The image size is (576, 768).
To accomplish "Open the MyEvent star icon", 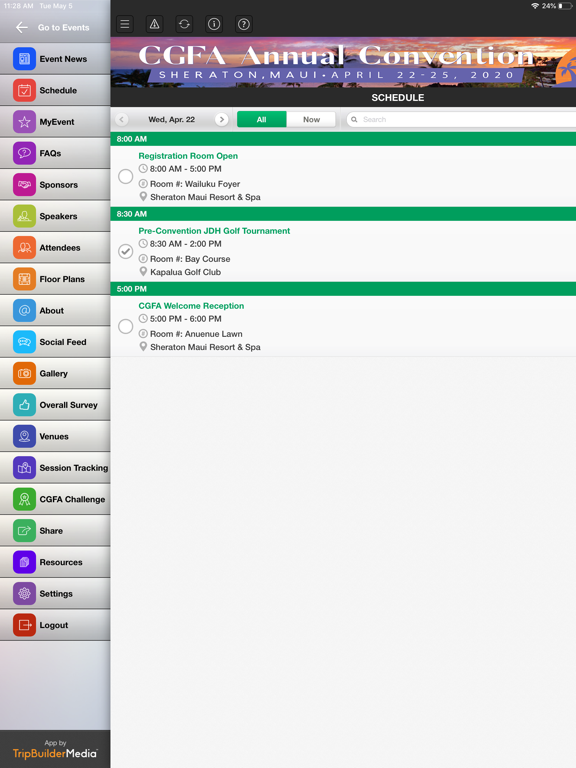I will coord(24,121).
